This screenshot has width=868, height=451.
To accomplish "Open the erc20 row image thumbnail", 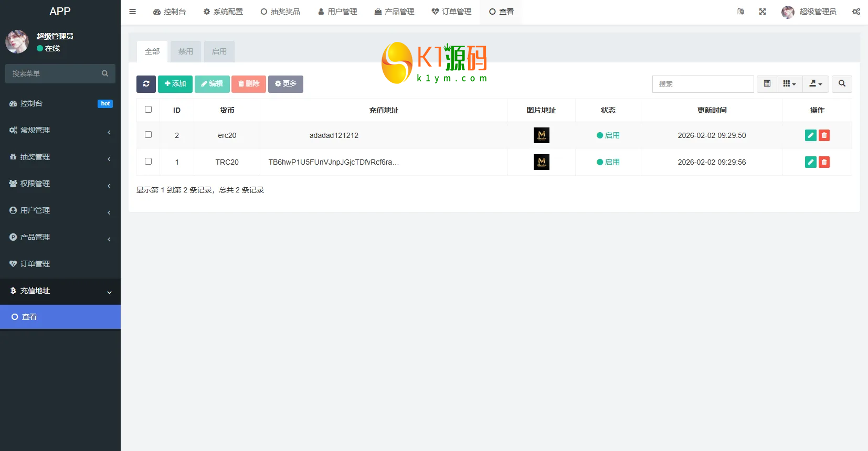I will 541,135.
